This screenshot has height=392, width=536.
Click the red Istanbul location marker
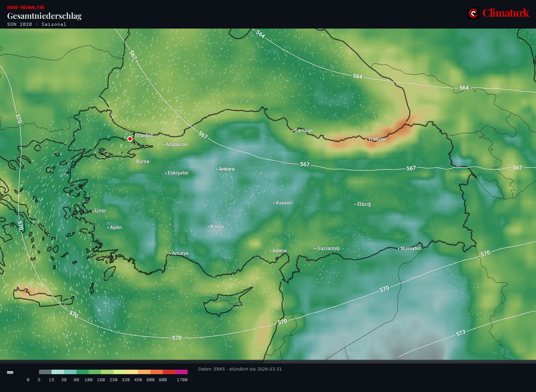[130, 139]
